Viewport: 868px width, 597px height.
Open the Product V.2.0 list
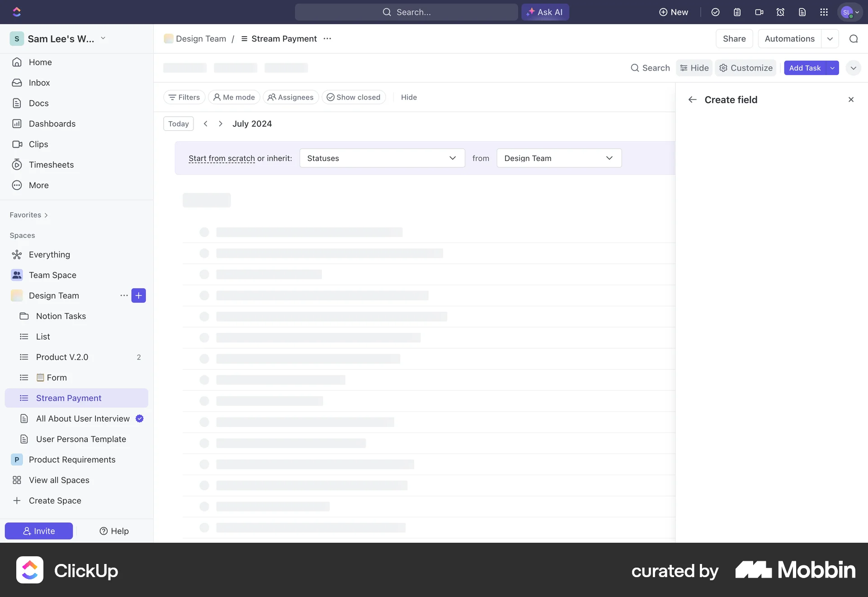click(x=62, y=357)
